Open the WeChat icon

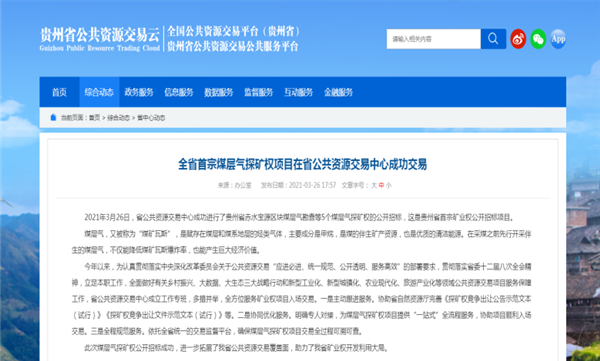(538, 39)
